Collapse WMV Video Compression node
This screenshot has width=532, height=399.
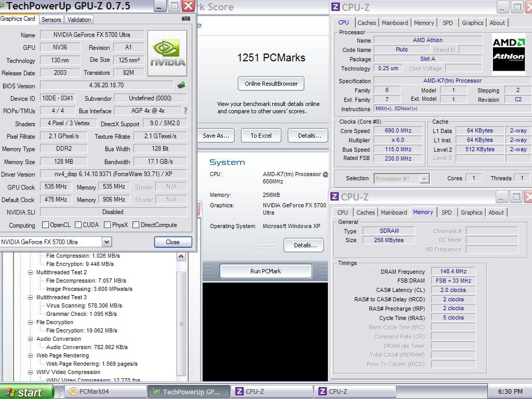tap(30, 372)
